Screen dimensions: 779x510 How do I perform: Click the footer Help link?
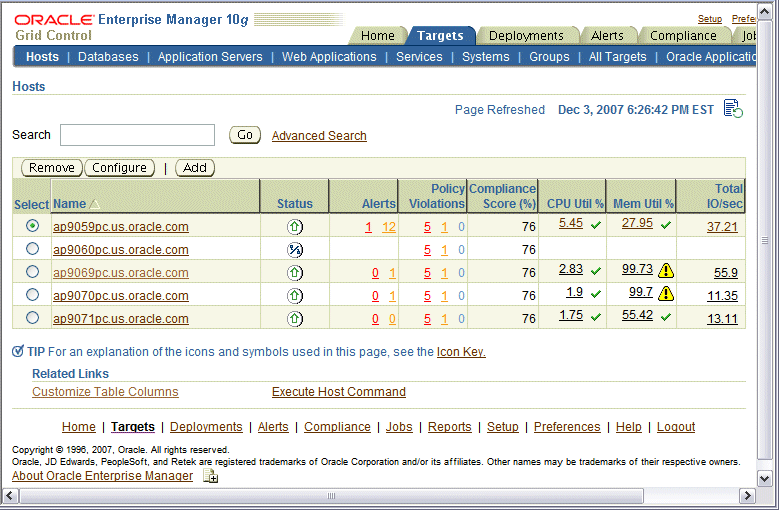click(x=628, y=427)
